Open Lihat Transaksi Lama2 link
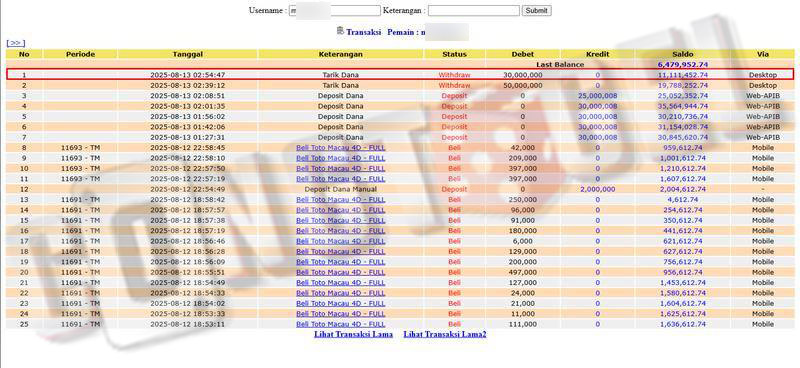Image resolution: width=800 pixels, height=368 pixels. (x=445, y=334)
